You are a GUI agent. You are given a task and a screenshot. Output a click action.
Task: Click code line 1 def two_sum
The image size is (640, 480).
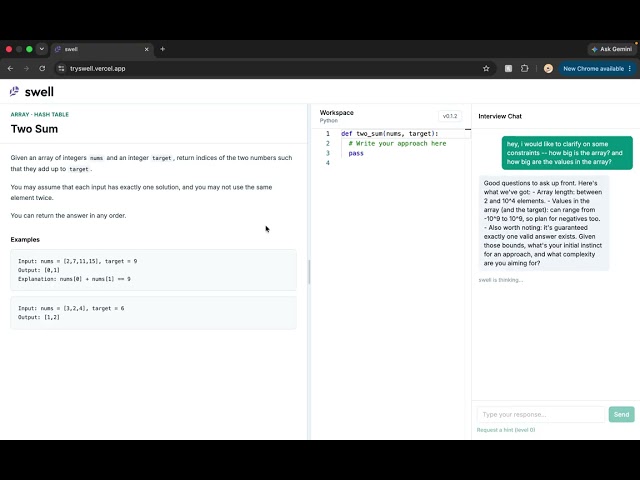click(x=389, y=133)
